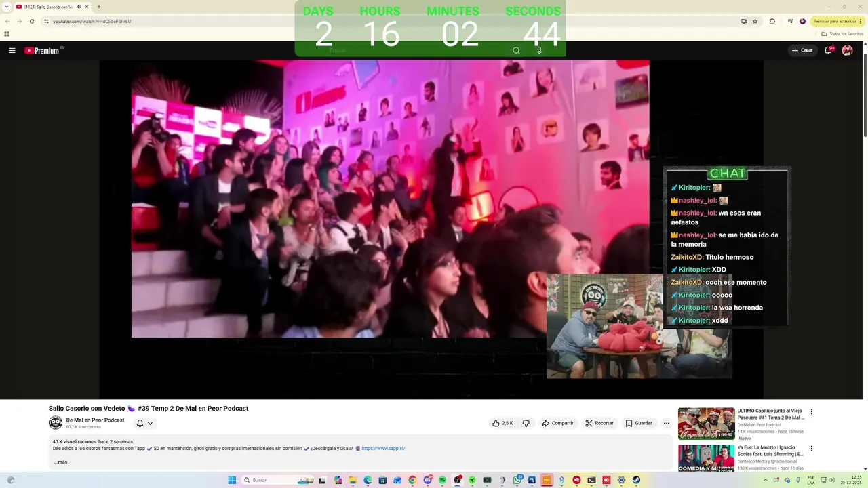Reload the page in Chrome
868x488 pixels.
click(x=31, y=21)
